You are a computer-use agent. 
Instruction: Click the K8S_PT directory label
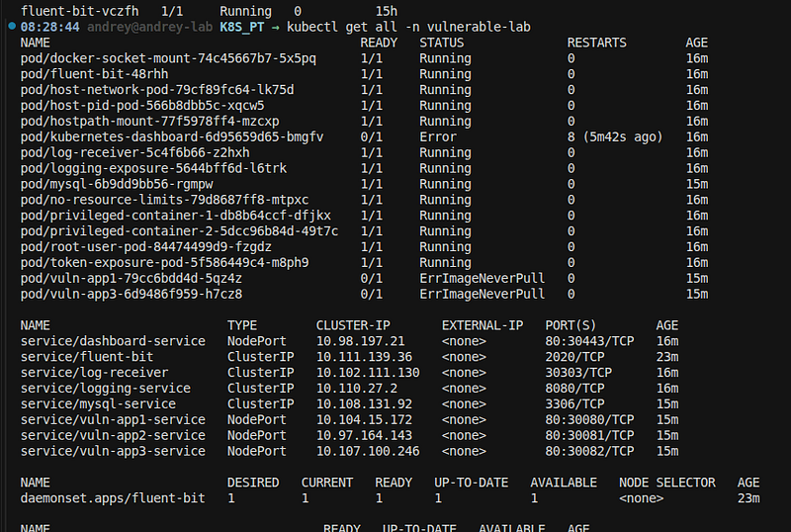241,27
